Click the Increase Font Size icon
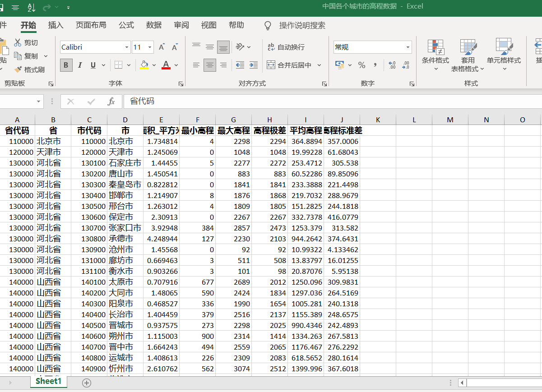This screenshot has width=542, height=392. pos(162,47)
